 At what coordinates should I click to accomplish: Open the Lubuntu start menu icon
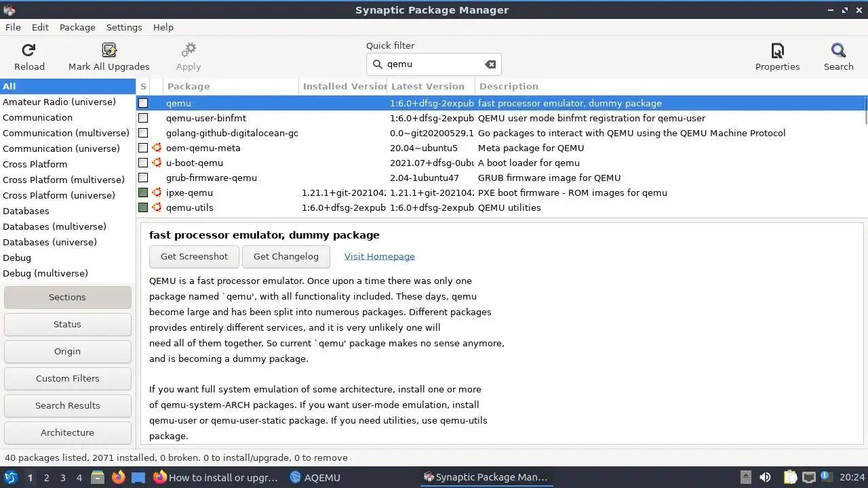click(x=10, y=477)
